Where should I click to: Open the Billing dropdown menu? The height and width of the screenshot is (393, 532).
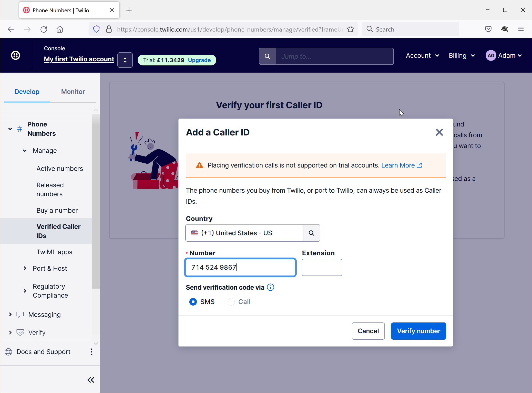(x=462, y=56)
